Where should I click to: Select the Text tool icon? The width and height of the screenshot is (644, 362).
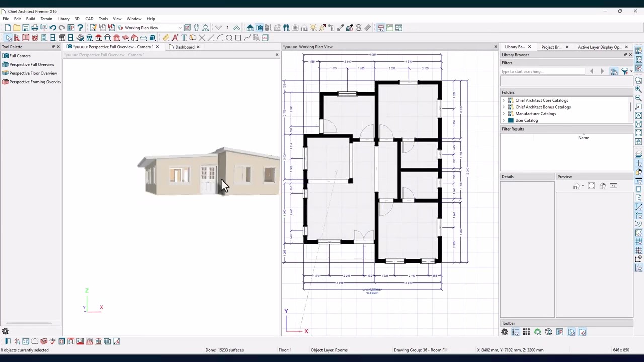184,38
